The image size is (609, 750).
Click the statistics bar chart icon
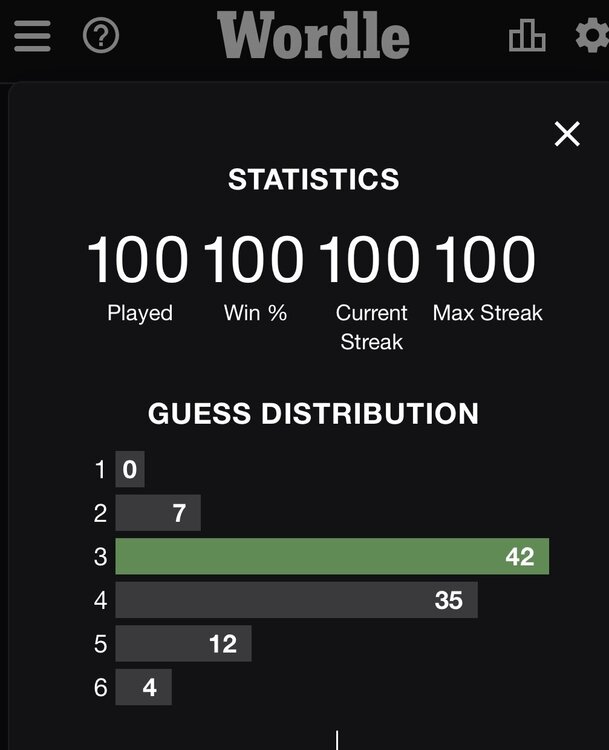[x=527, y=37]
